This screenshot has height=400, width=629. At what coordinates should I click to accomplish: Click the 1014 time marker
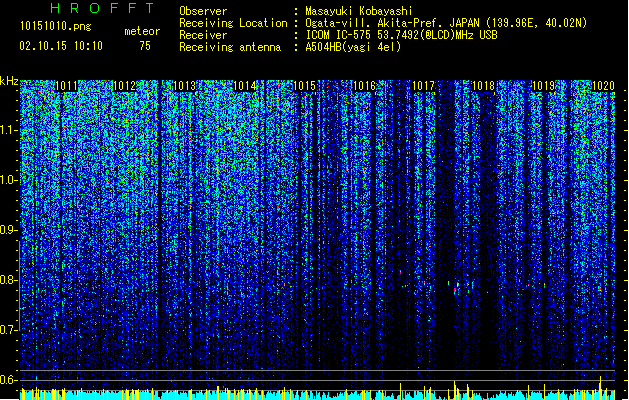coord(245,86)
